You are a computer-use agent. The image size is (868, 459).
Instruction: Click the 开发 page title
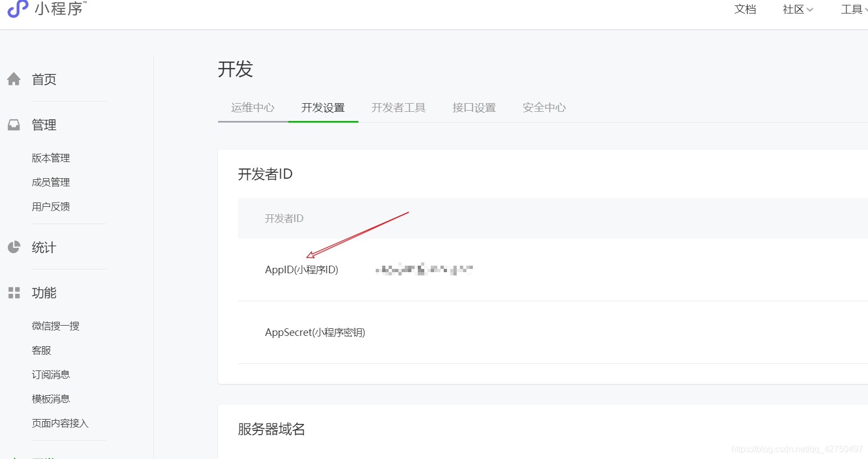[x=235, y=69]
